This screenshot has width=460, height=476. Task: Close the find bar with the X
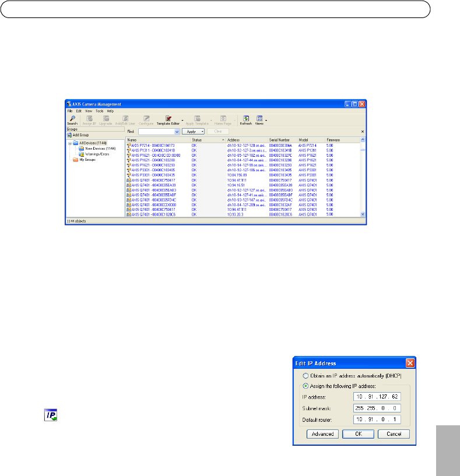363,132
